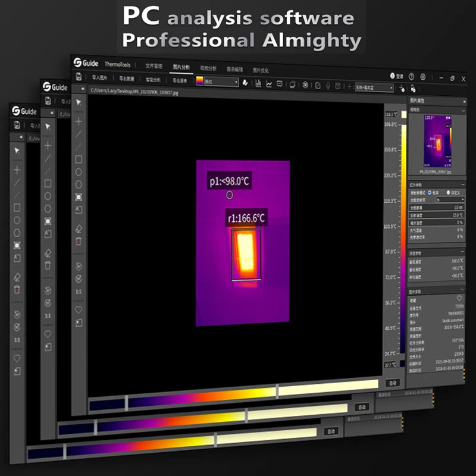
Task: Reset zoom with the 1:1 icon in front window
Action: click(x=79, y=292)
